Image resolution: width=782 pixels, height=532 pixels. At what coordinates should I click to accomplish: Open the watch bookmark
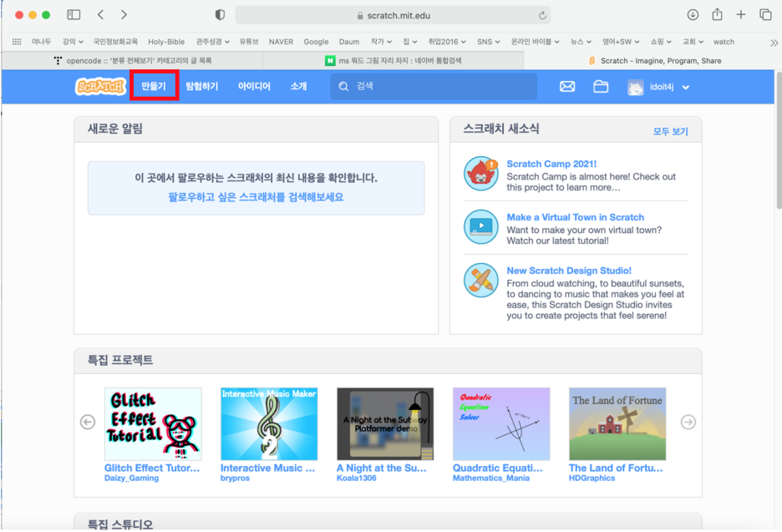click(x=724, y=42)
